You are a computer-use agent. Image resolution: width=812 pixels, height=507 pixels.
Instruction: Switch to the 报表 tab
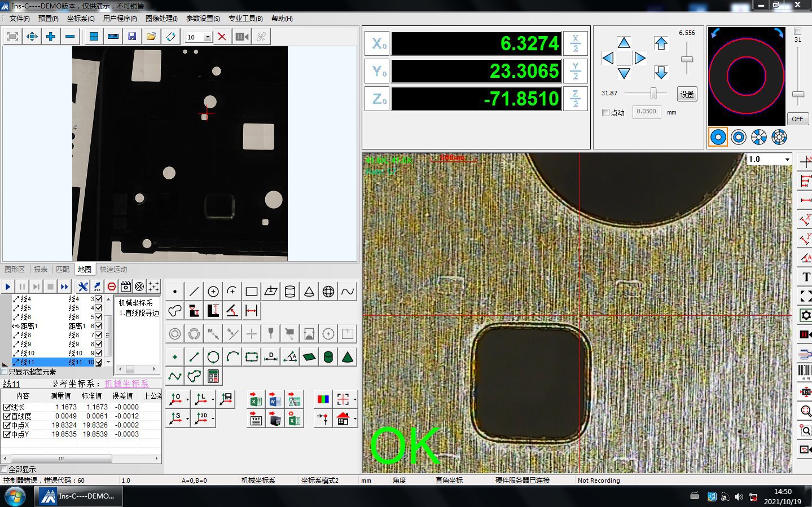41,269
